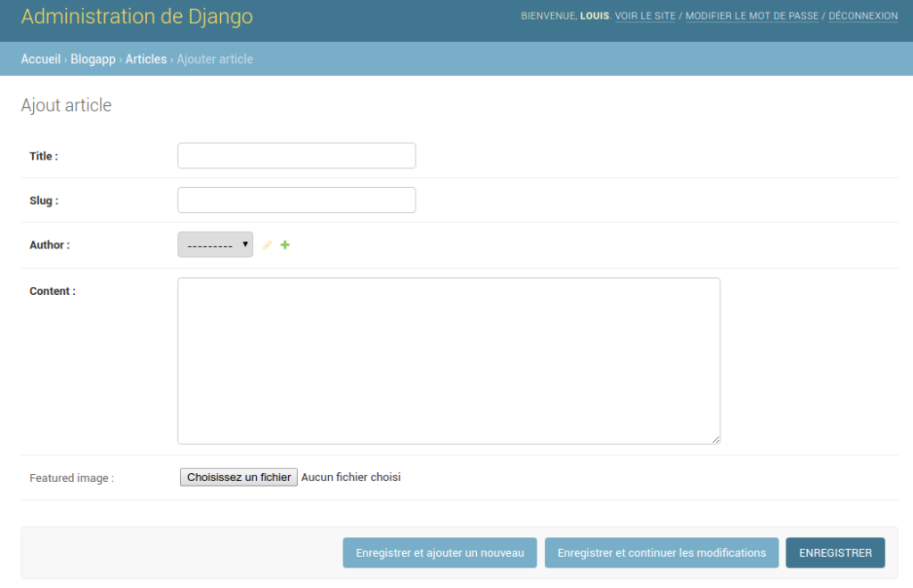Viewport: 913px width, 588px height.
Task: Click the pencil icon to edit the selected Author
Action: pyautogui.click(x=267, y=244)
